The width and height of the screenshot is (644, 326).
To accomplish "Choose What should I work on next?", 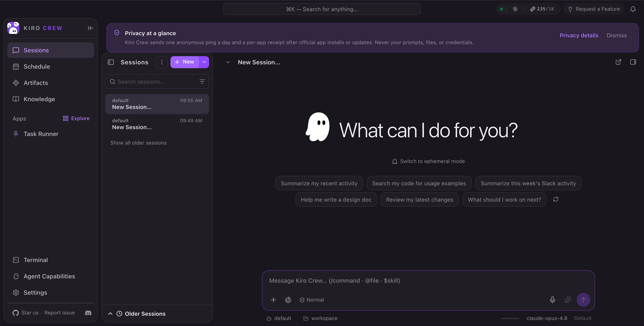I will click(x=504, y=199).
